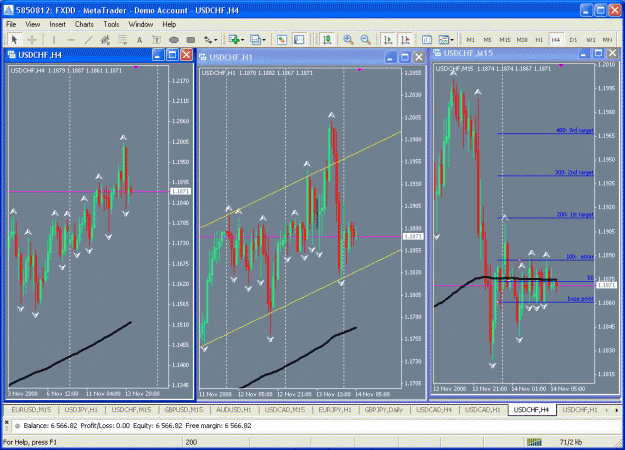Show later chart tabs with right arrow
This screenshot has height=450, width=625.
click(617, 410)
